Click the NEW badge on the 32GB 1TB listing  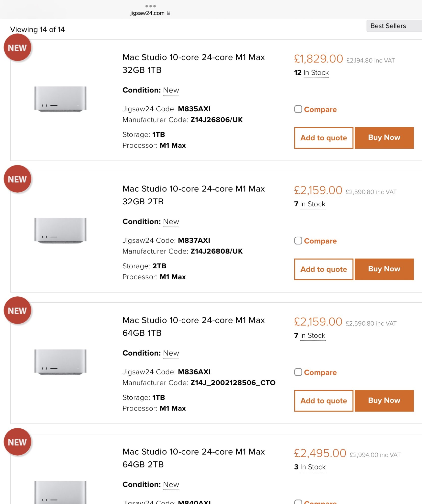[x=17, y=48]
